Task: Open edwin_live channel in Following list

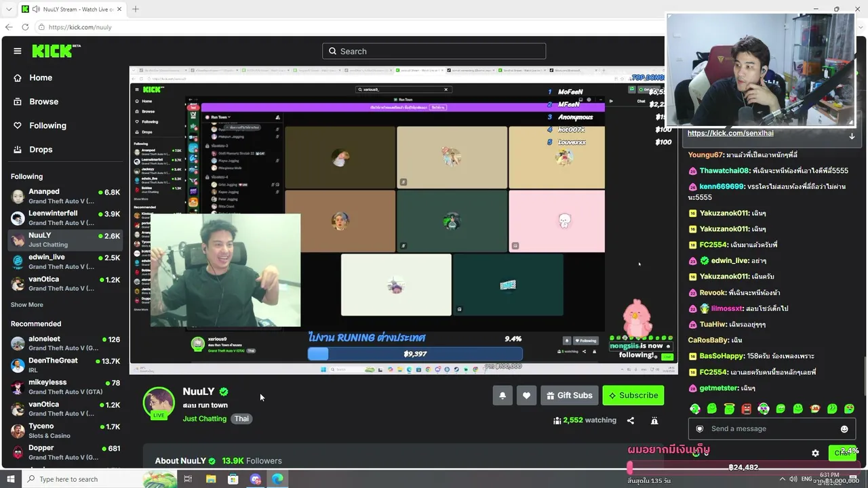Action: click(65, 262)
